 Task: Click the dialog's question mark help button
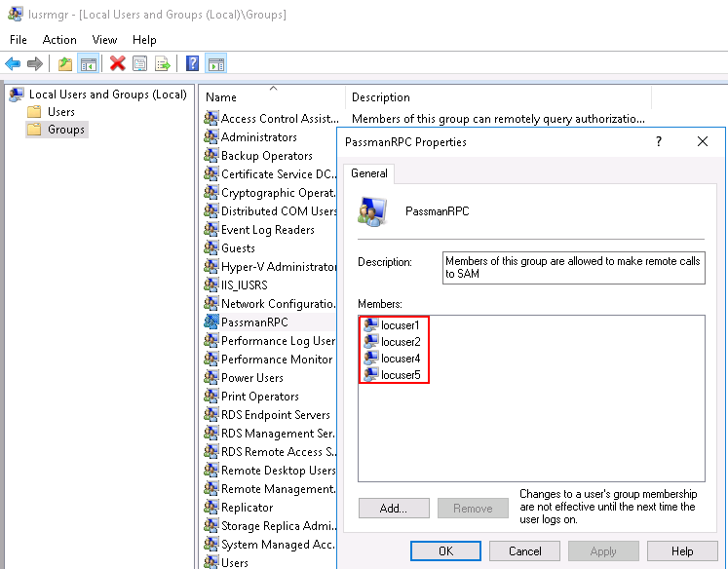coord(659,141)
